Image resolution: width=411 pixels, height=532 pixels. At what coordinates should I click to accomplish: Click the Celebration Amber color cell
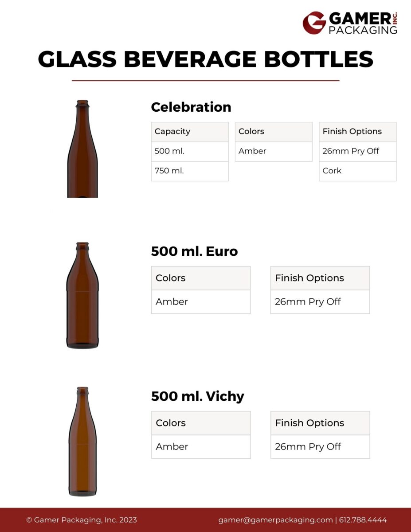pyautogui.click(x=274, y=151)
